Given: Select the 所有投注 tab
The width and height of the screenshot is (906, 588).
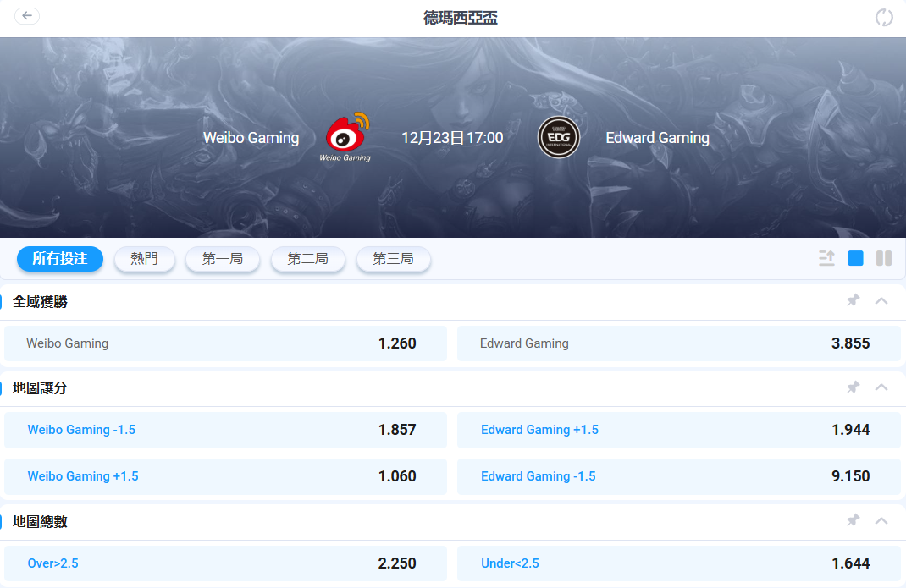Looking at the screenshot, I should (x=60, y=259).
